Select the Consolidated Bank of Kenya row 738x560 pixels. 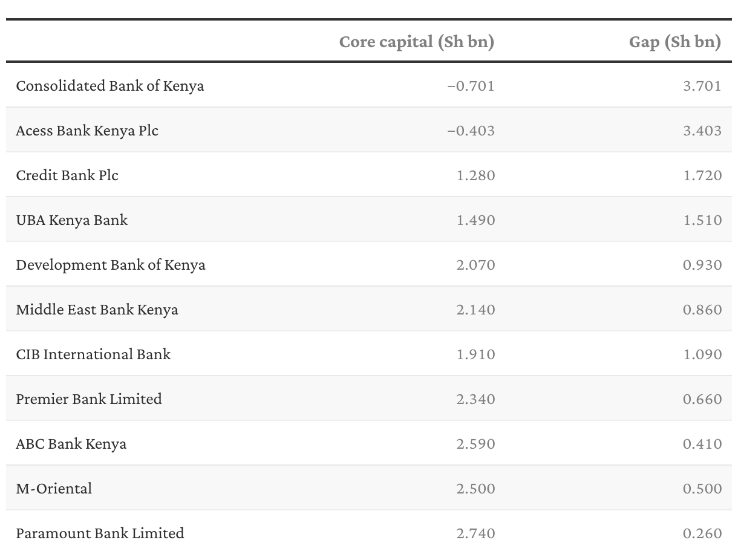click(110, 86)
